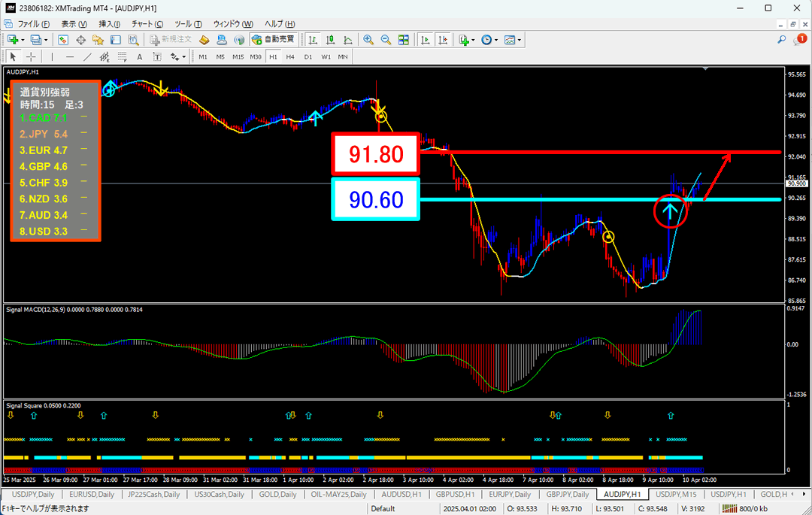The height and width of the screenshot is (515, 812).
Task: Draw a trendline with the diagonal line tool
Action: (87, 56)
